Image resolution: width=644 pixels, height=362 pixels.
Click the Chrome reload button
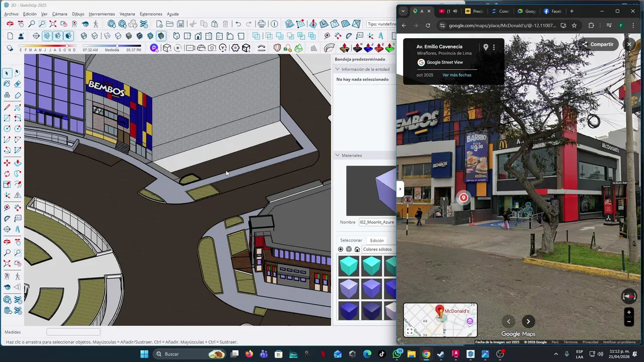428,26
